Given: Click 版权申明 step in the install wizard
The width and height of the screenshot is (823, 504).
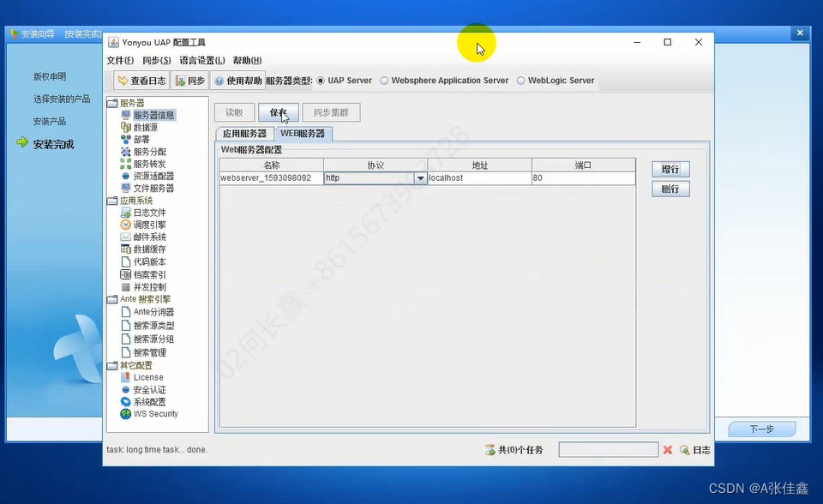Looking at the screenshot, I should pyautogui.click(x=50, y=76).
